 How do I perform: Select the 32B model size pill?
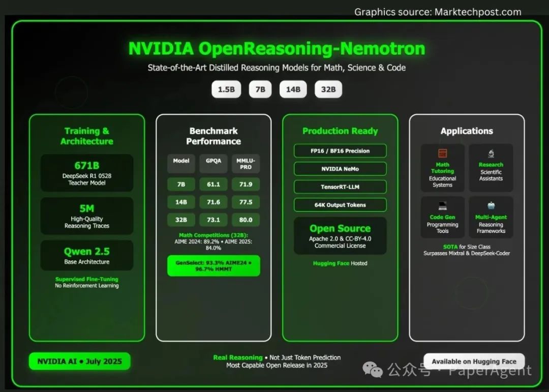click(x=328, y=89)
